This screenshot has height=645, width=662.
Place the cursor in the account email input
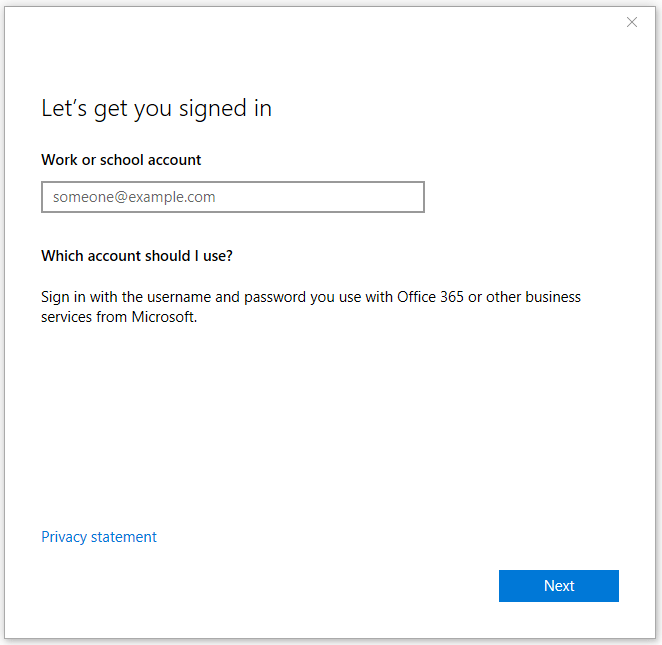[233, 197]
